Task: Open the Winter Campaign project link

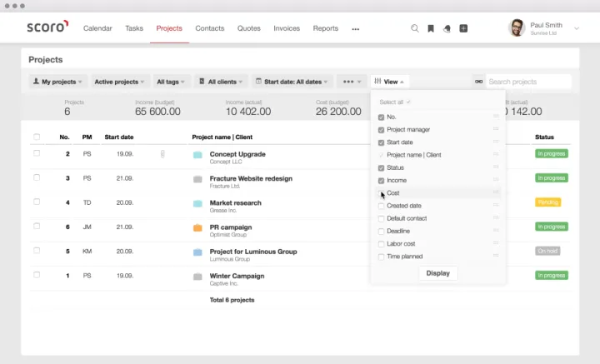Action: 237,276
